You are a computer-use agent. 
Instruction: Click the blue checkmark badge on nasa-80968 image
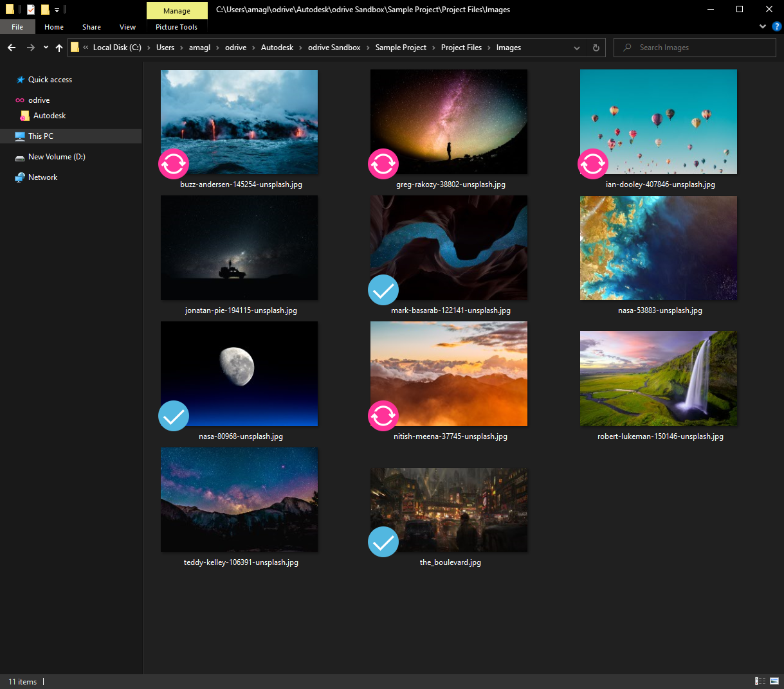coord(174,416)
